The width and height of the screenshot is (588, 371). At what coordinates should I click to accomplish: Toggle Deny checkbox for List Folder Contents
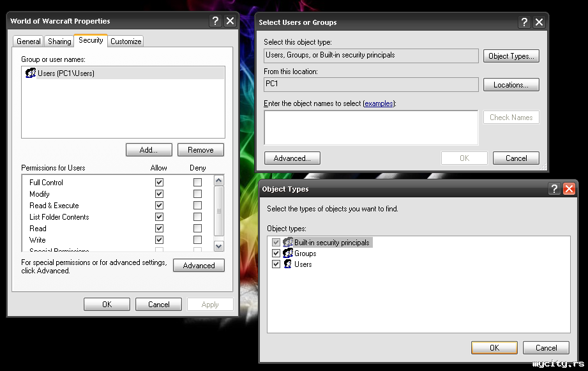pos(197,217)
